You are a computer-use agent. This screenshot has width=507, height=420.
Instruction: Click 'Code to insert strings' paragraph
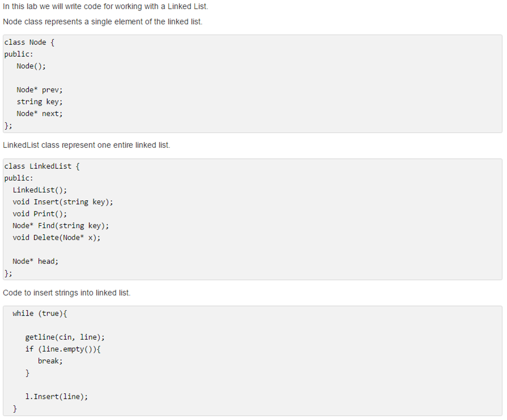point(66,293)
